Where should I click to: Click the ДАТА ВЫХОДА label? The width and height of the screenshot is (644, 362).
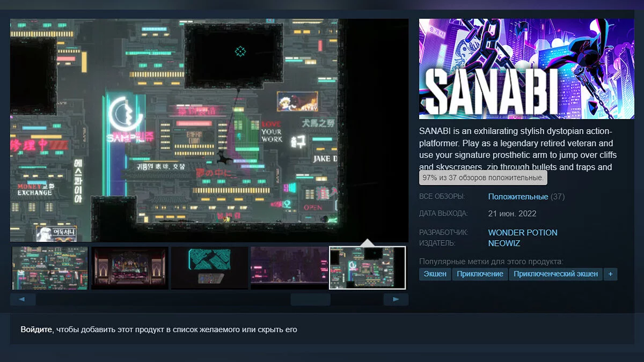tap(443, 213)
